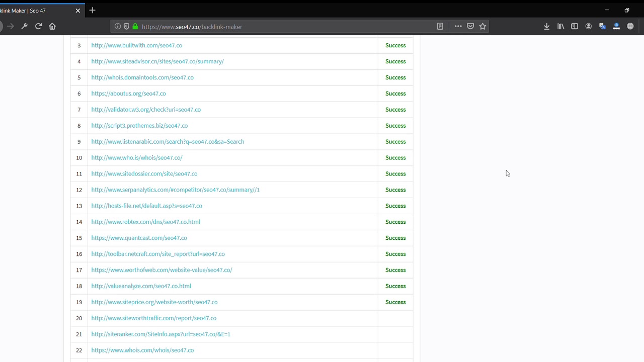Click Success status in row 10

(x=395, y=158)
